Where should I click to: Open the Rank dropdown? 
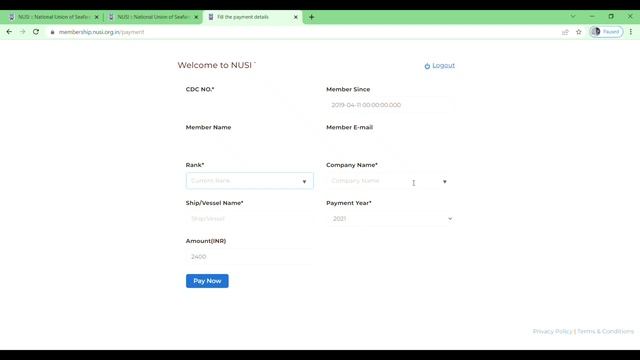point(249,181)
